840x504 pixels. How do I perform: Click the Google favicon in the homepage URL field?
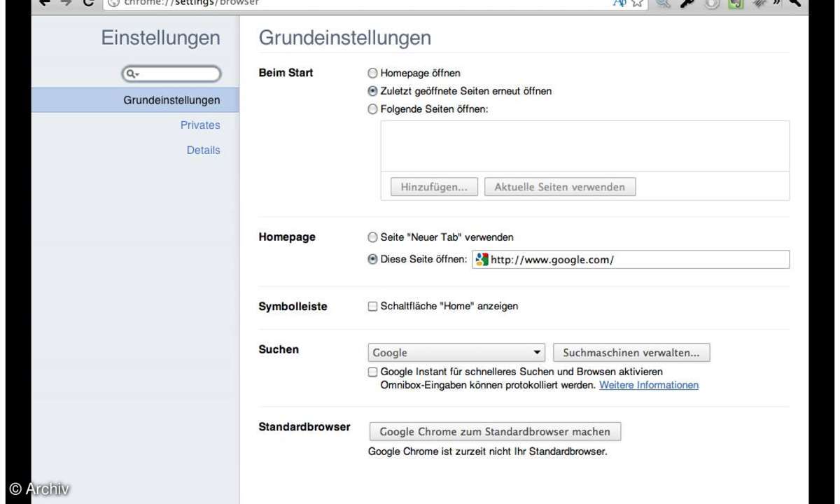point(481,260)
